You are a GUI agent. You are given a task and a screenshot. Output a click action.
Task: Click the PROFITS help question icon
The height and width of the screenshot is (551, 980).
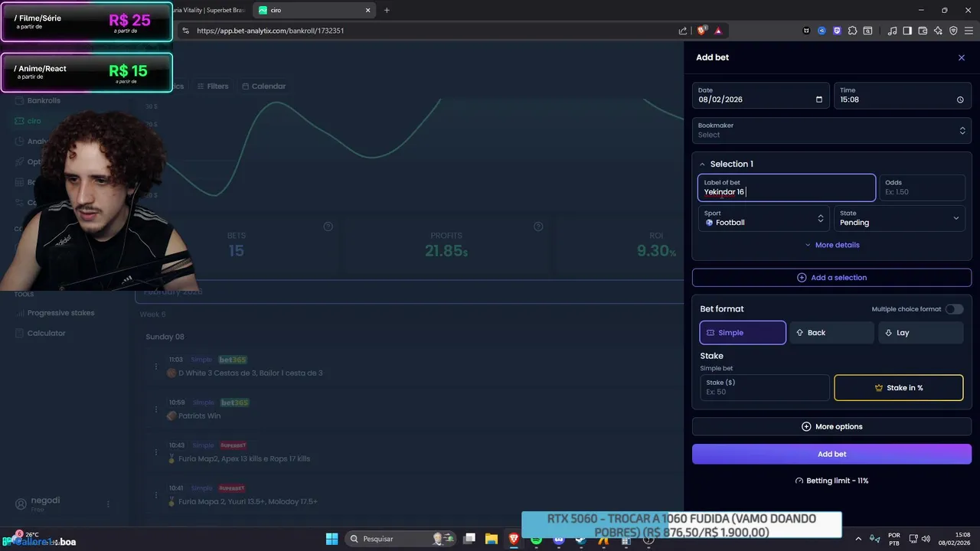pos(538,227)
